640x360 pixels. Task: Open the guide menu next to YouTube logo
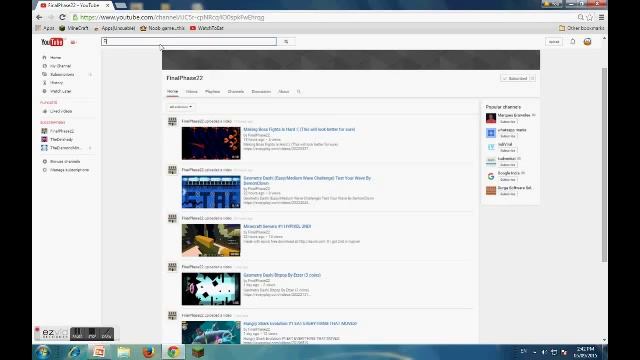coord(73,42)
